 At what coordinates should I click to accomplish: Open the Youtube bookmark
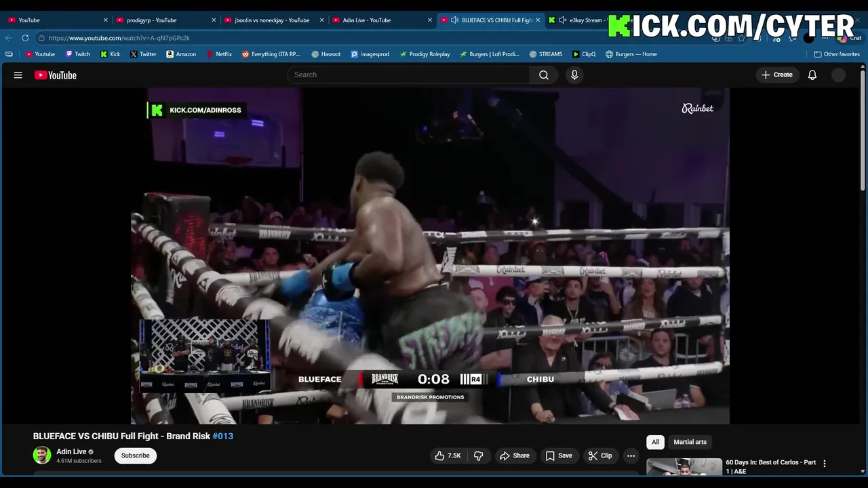point(40,54)
